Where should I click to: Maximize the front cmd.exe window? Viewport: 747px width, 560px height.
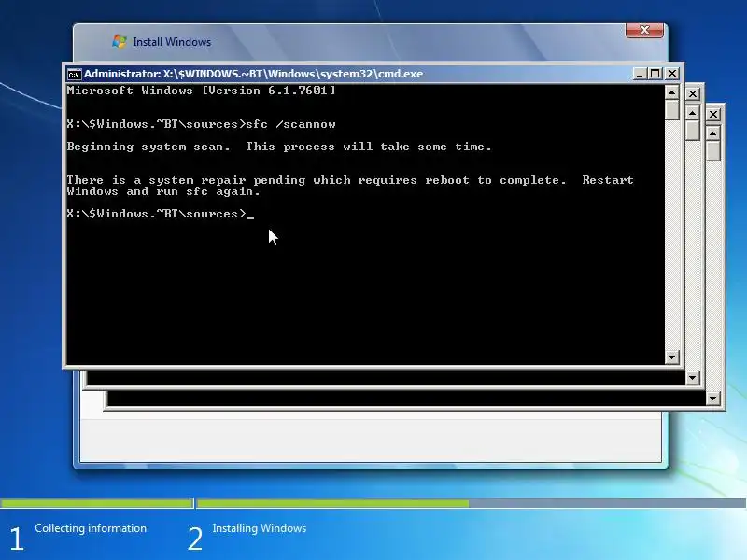(x=655, y=74)
